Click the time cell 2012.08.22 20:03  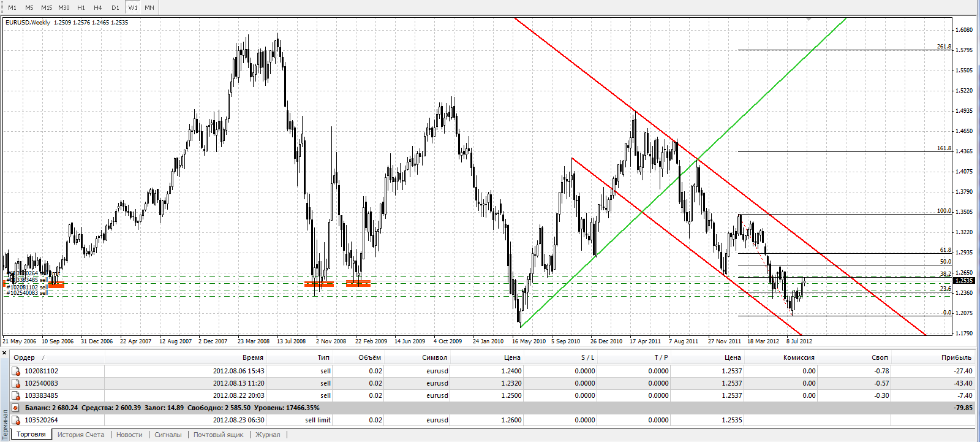click(239, 395)
